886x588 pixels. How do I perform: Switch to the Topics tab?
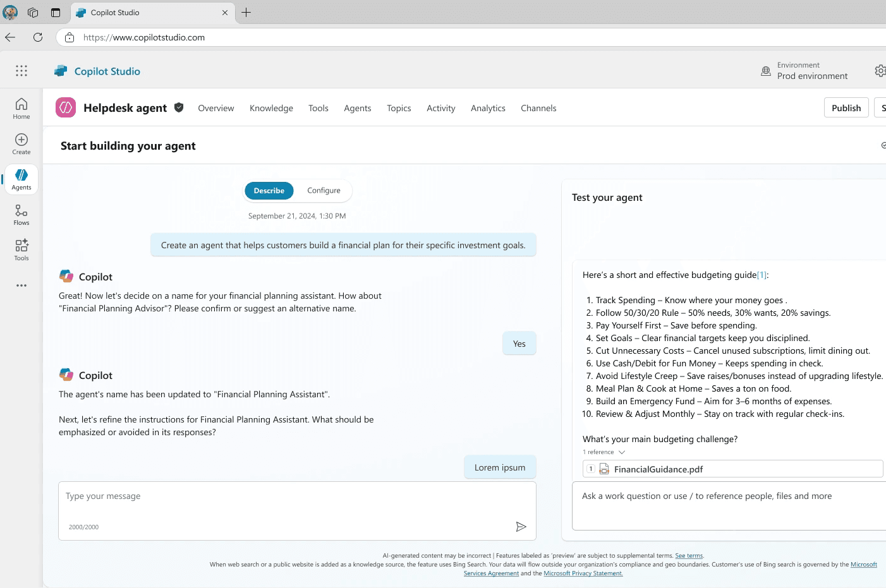399,108
